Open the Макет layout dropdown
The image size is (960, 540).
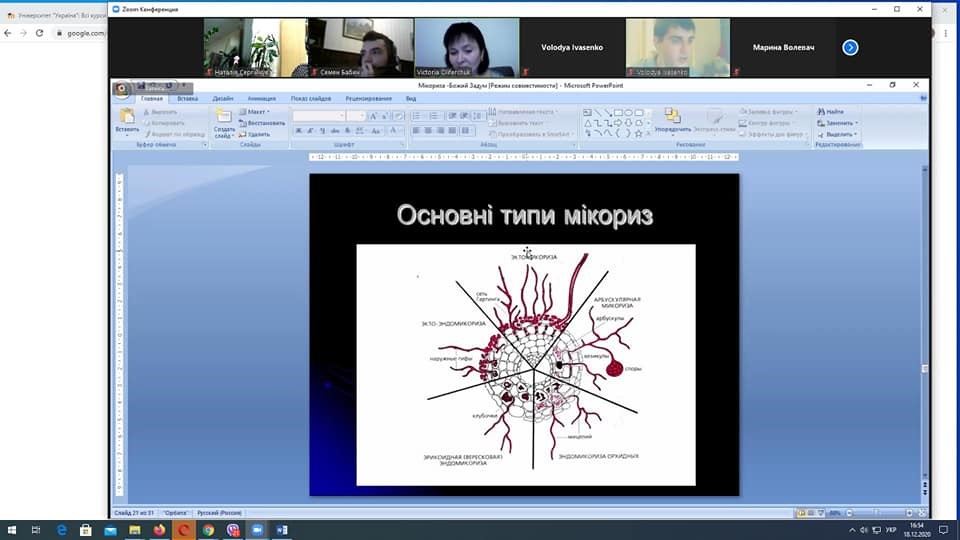click(x=257, y=112)
